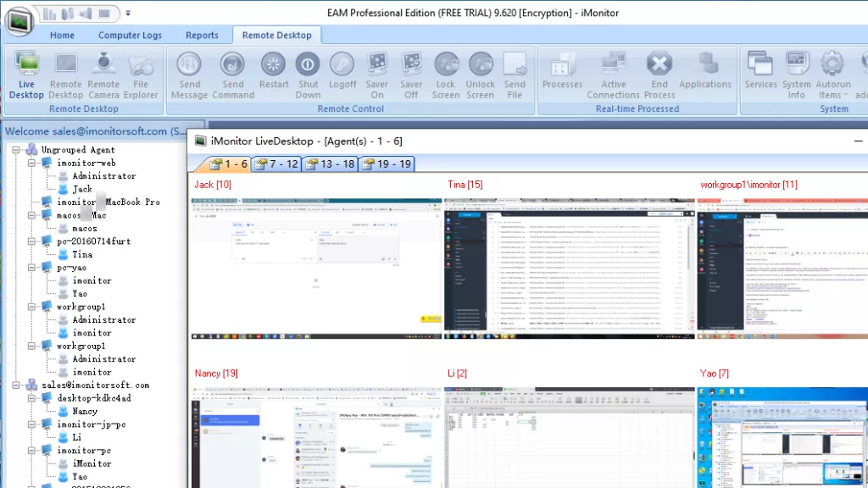Select the MacBook Pro computer node

coord(108,202)
